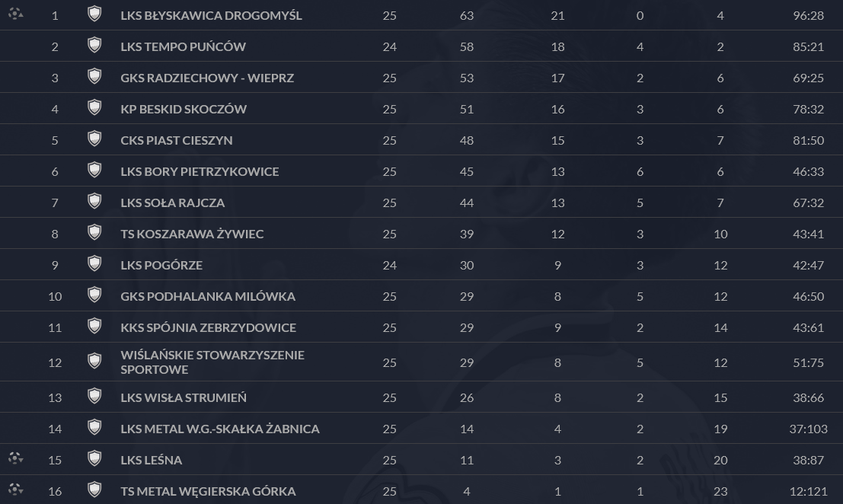
Task: Click LKS Leśna shield crest
Action: 94,458
